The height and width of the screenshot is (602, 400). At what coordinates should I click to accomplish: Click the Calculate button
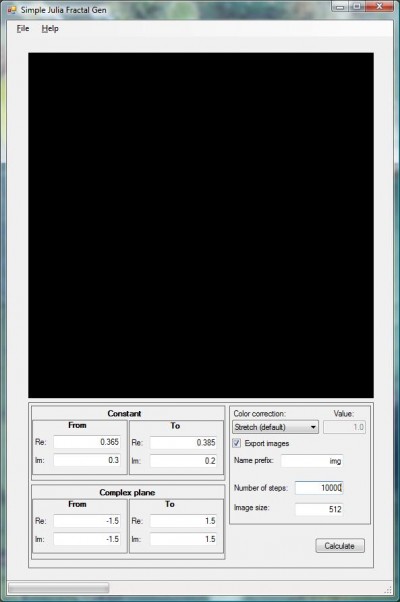point(340,546)
